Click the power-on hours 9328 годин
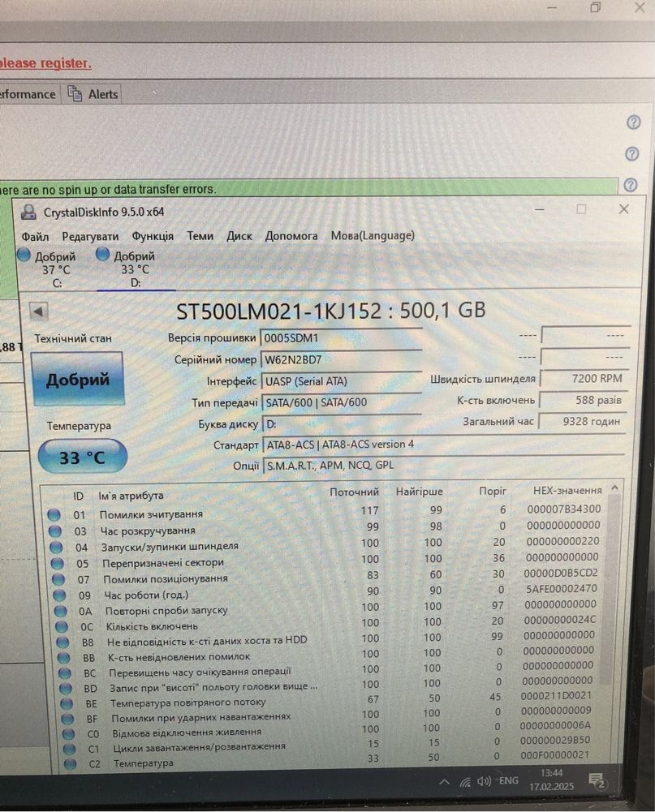The height and width of the screenshot is (812, 655). coord(581,421)
